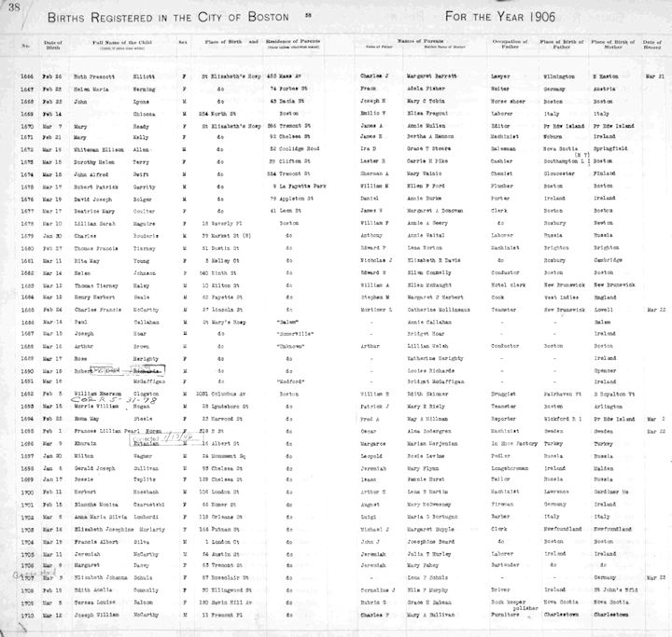Click the address '254 North St'
672x637 pixels.
click(217, 114)
